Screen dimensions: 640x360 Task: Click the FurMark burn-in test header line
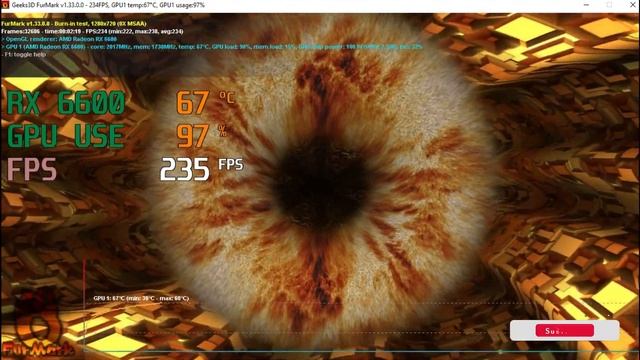coord(73,24)
